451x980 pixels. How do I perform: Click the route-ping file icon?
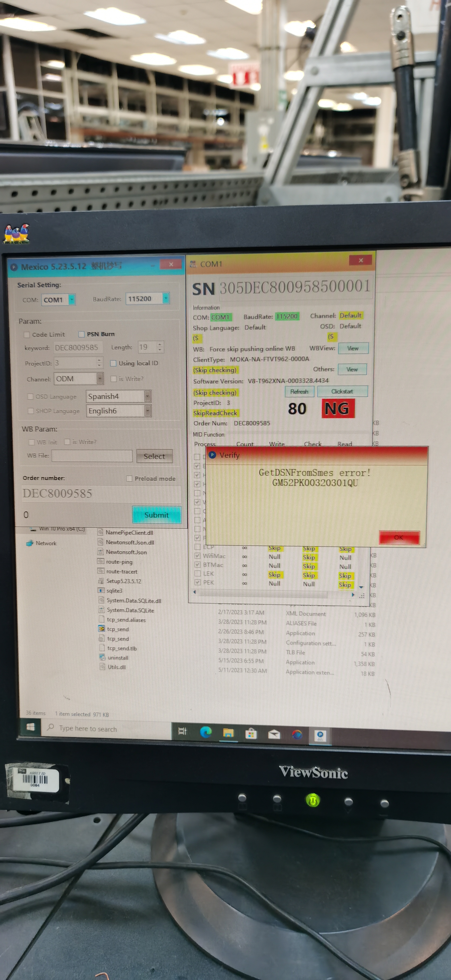[101, 561]
